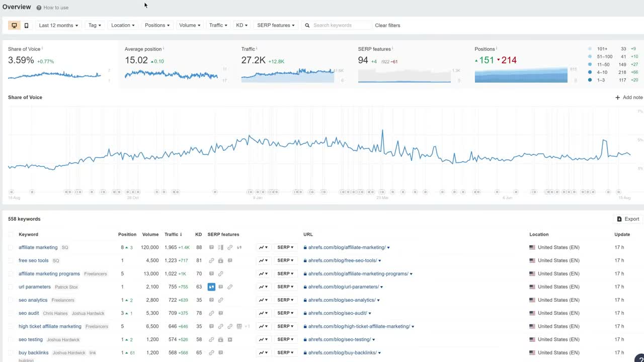
Task: Click the link icon, affiliate marketing programs row
Action: click(x=221, y=274)
